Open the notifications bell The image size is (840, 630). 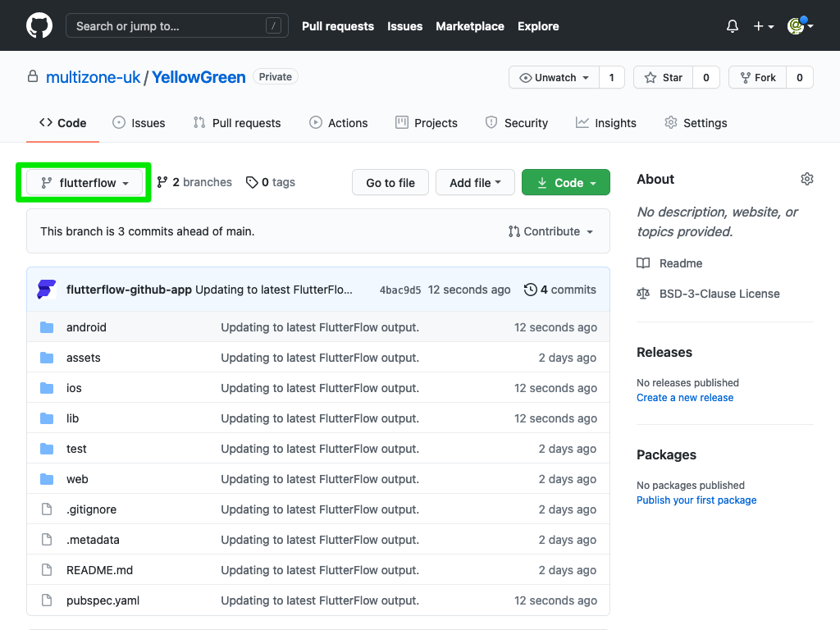point(733,25)
